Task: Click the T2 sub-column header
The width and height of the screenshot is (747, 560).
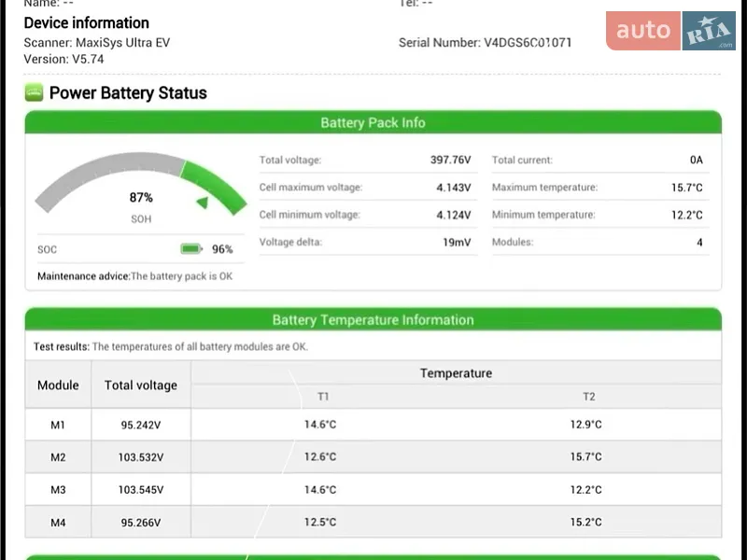Action: (589, 396)
